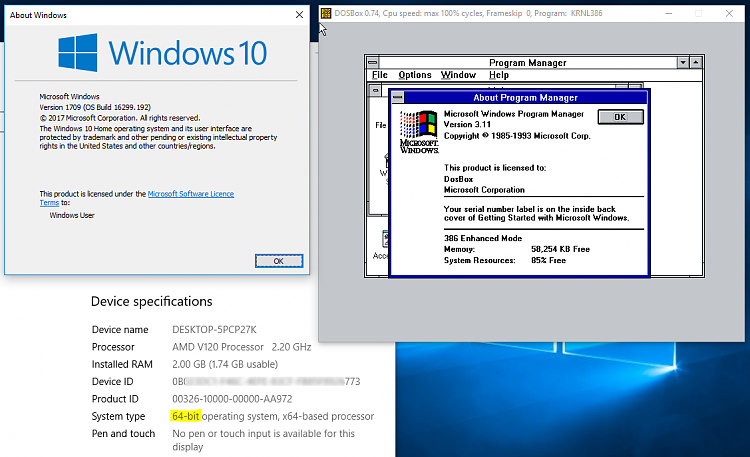Open the File menu in Program Manager

380,75
